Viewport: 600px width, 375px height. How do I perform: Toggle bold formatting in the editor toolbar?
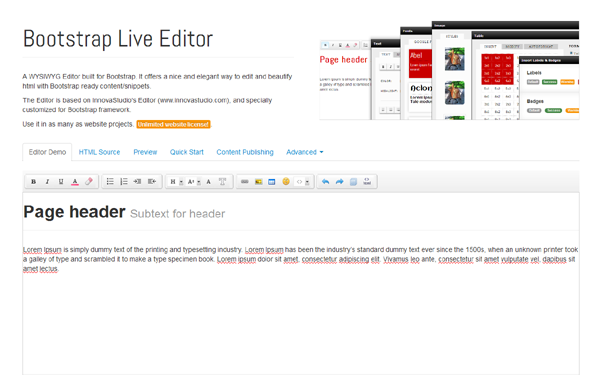(34, 182)
